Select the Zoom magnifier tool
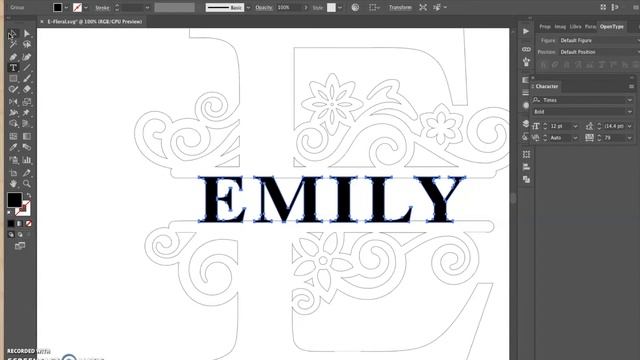Screen dimensions: 640x360 (27, 184)
